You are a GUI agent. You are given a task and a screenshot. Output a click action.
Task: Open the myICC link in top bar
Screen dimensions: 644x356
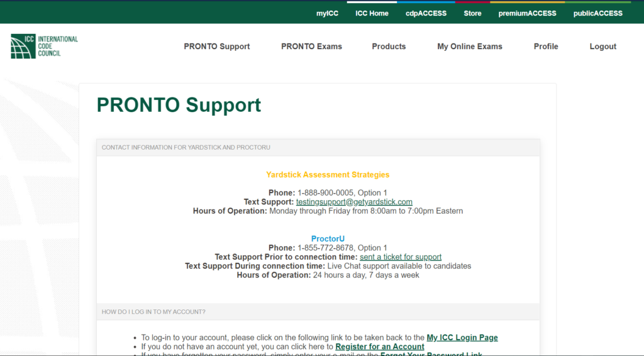[x=327, y=13]
